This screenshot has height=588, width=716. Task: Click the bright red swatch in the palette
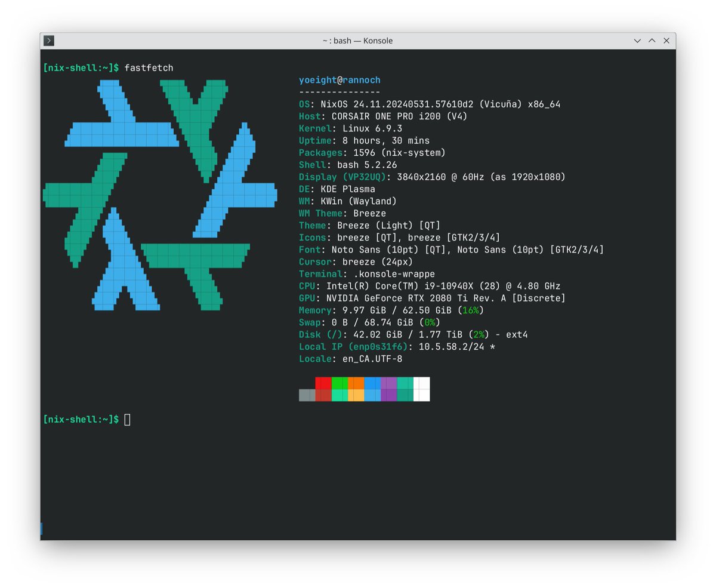point(323,383)
